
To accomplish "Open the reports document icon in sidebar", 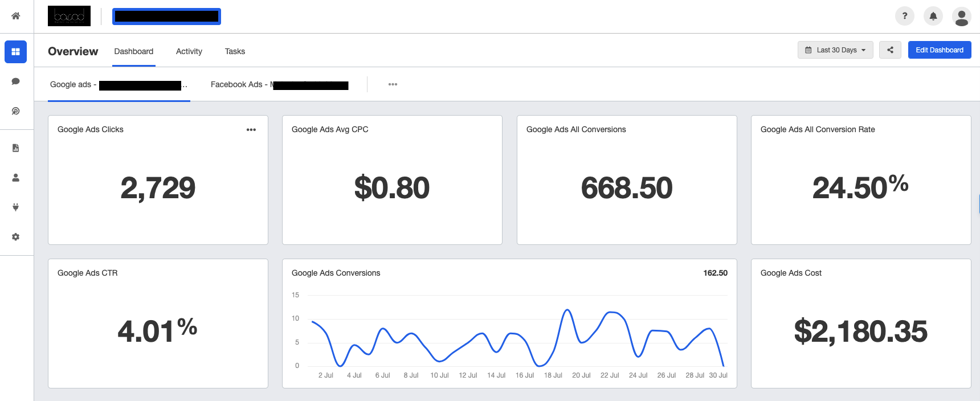I will click(x=16, y=148).
